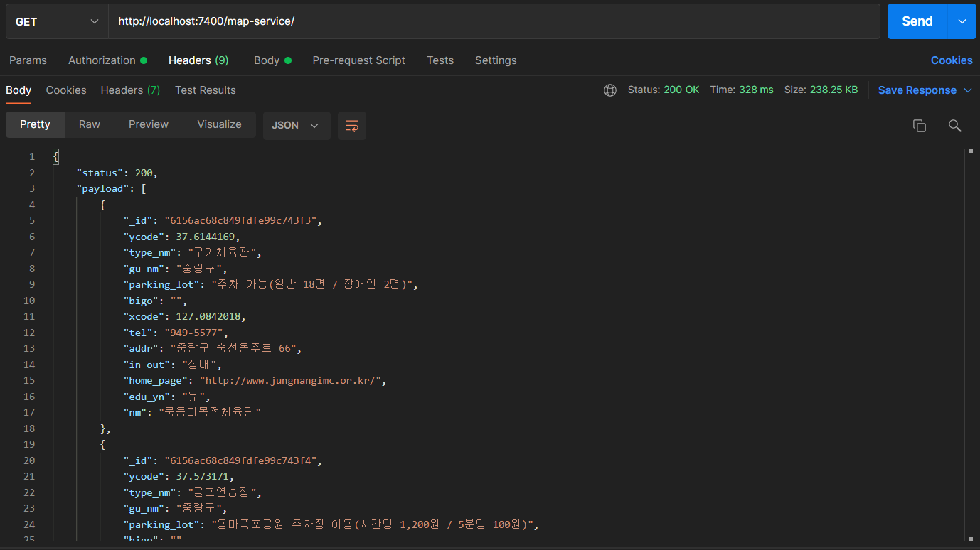Switch to request Headers (9) tab
This screenshot has width=980, height=550.
(198, 60)
